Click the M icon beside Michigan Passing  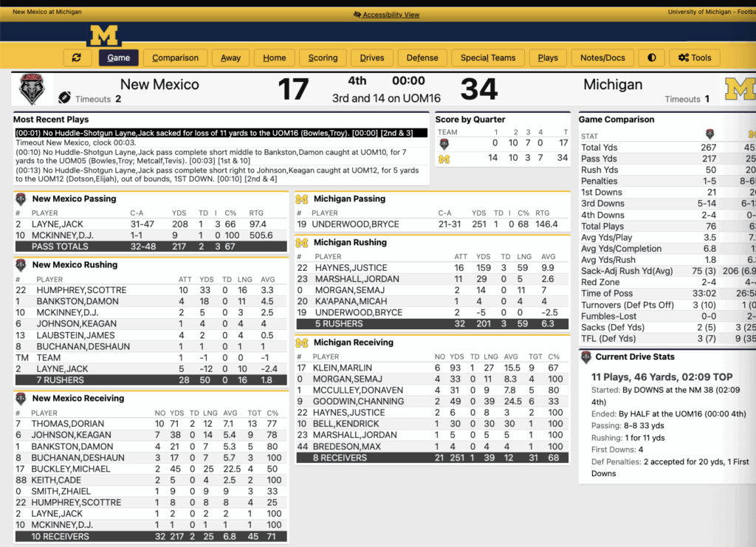coord(302,199)
